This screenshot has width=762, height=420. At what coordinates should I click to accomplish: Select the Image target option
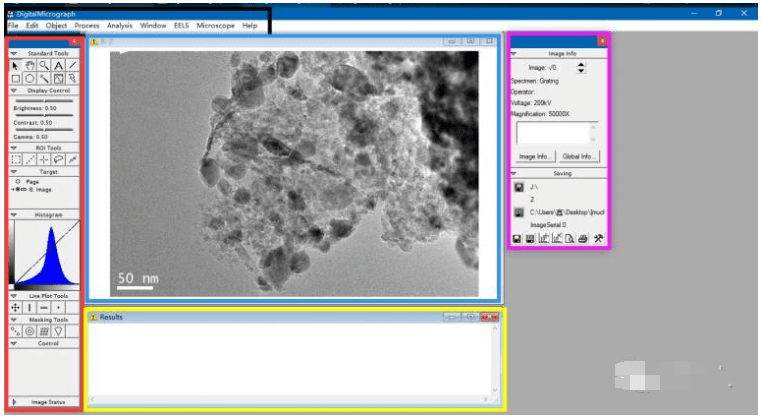(18, 188)
